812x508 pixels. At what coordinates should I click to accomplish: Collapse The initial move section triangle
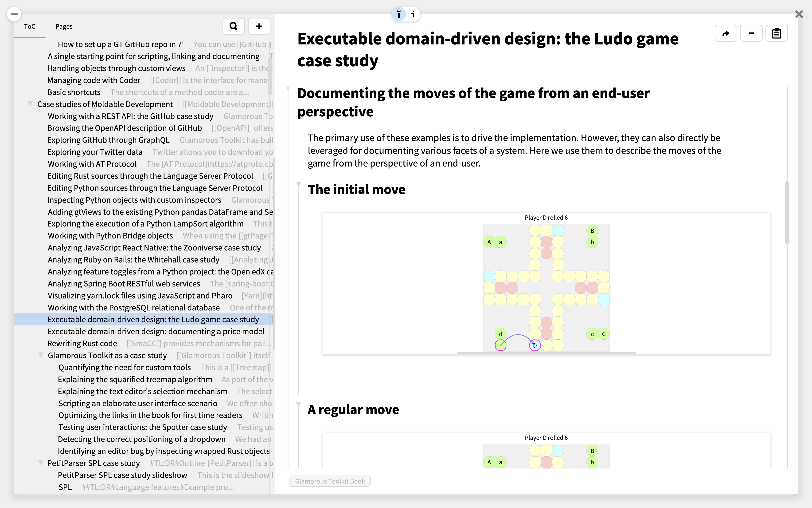point(299,184)
